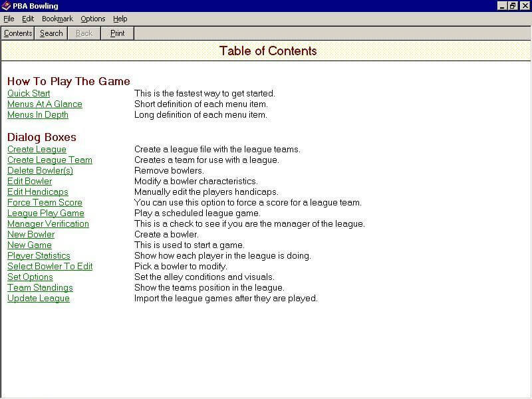The width and height of the screenshot is (532, 399).
Task: Open the Options menu
Action: coord(92,19)
